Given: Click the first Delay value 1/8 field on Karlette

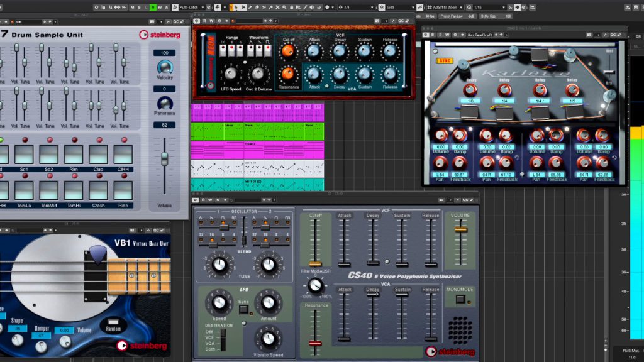Looking at the screenshot, I should point(470,101).
